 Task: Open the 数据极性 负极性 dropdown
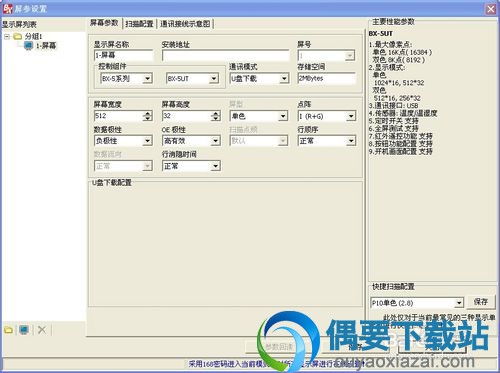[147, 141]
